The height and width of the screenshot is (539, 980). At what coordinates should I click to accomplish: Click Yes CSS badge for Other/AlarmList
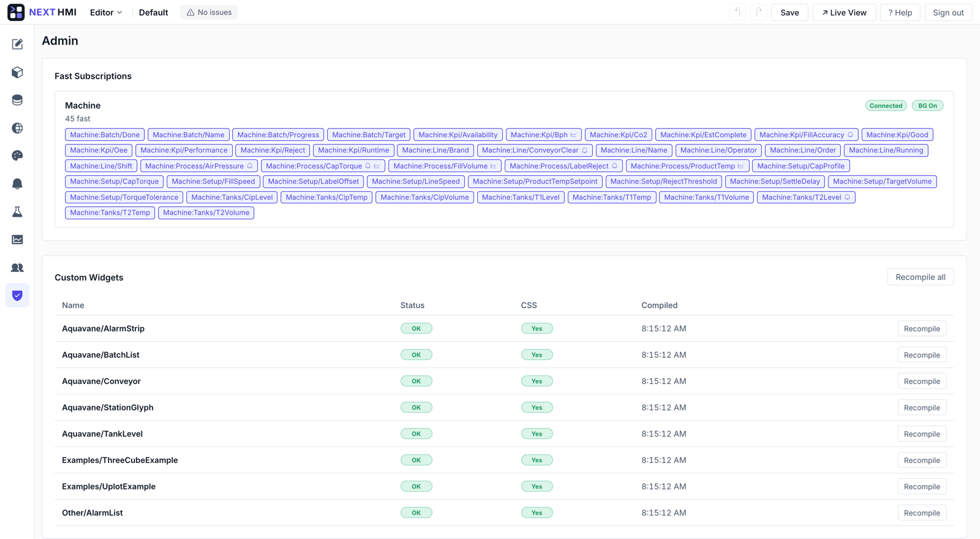(537, 513)
